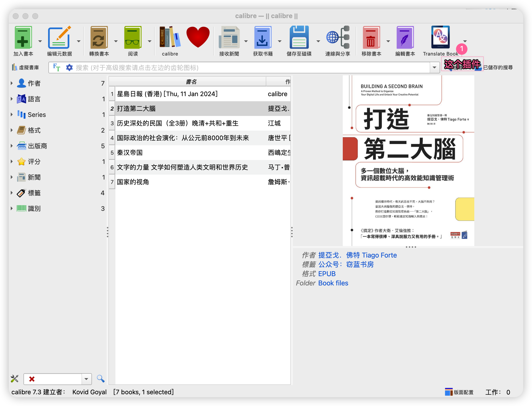Click the tag browser find magnifier icon
The width and height of the screenshot is (532, 406).
coord(100,379)
